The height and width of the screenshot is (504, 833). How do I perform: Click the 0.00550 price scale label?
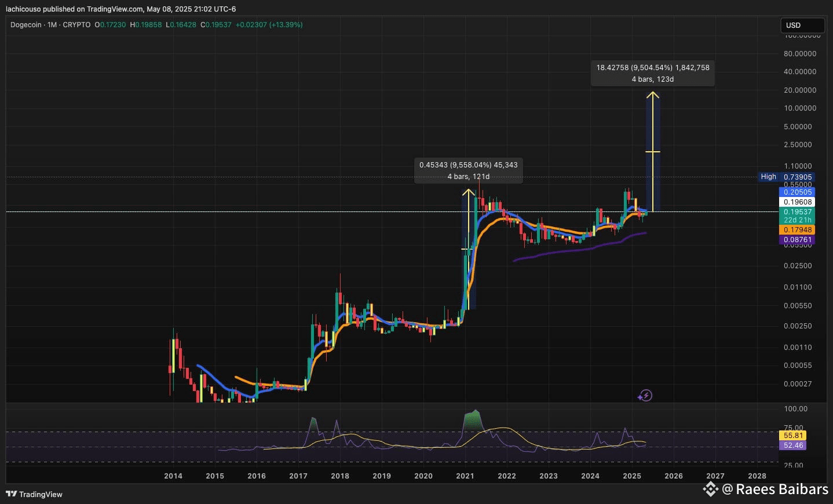pyautogui.click(x=798, y=306)
